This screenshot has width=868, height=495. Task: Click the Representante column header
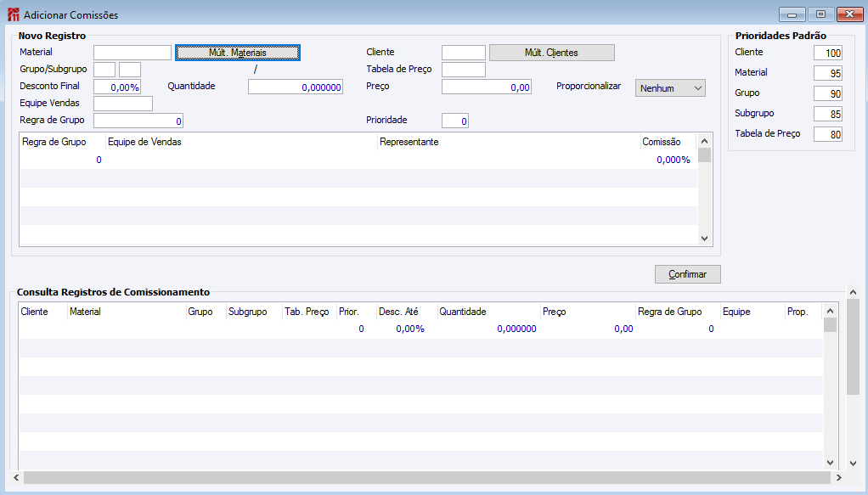[x=509, y=142]
